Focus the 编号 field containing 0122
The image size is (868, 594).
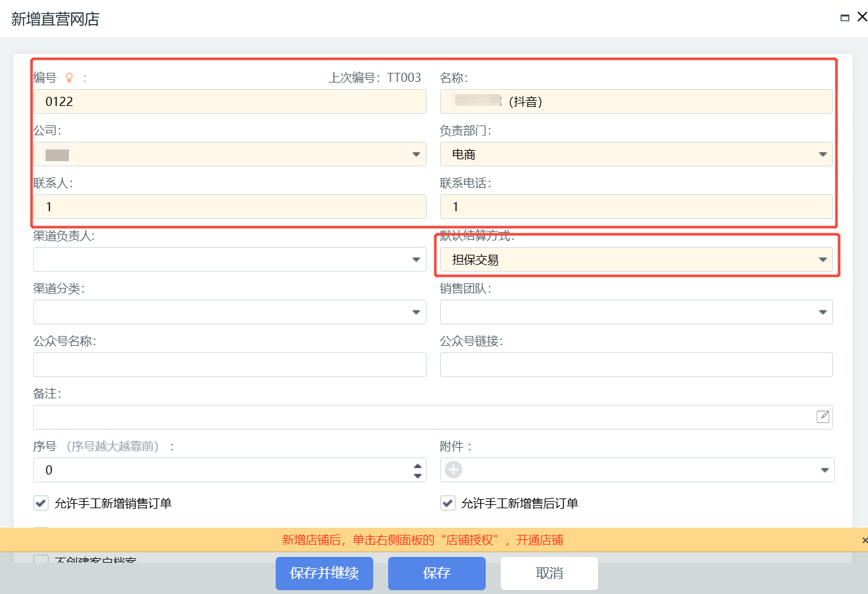tap(230, 101)
